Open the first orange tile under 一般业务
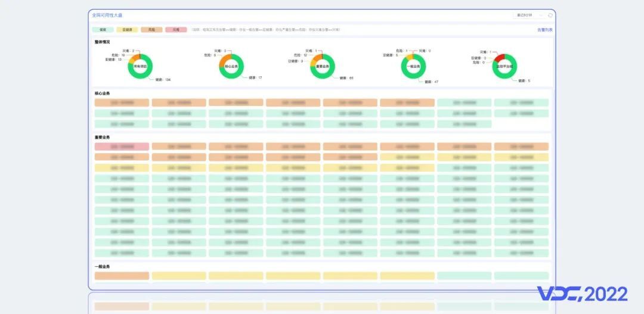This screenshot has height=314, width=644. tap(122, 276)
